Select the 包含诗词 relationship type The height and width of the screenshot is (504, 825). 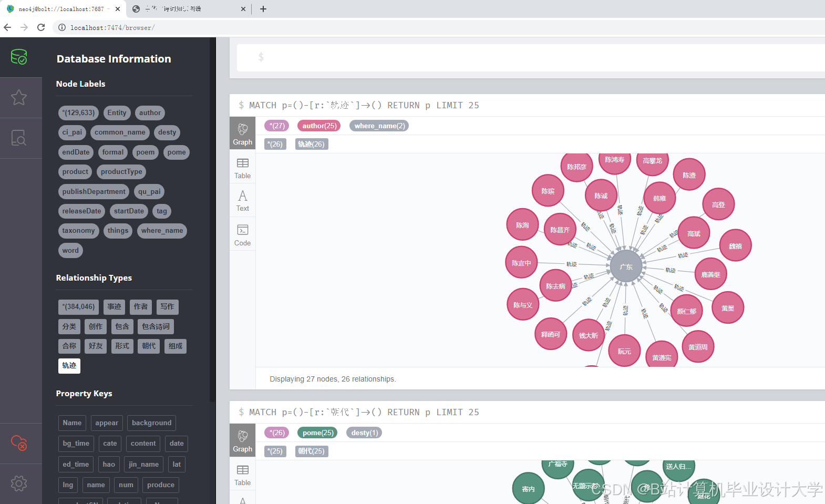pyautogui.click(x=156, y=327)
